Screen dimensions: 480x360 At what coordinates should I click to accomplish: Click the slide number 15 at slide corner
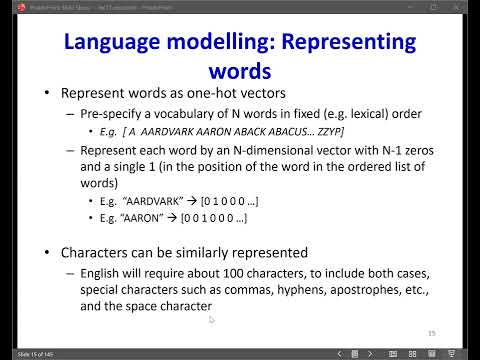432,333
